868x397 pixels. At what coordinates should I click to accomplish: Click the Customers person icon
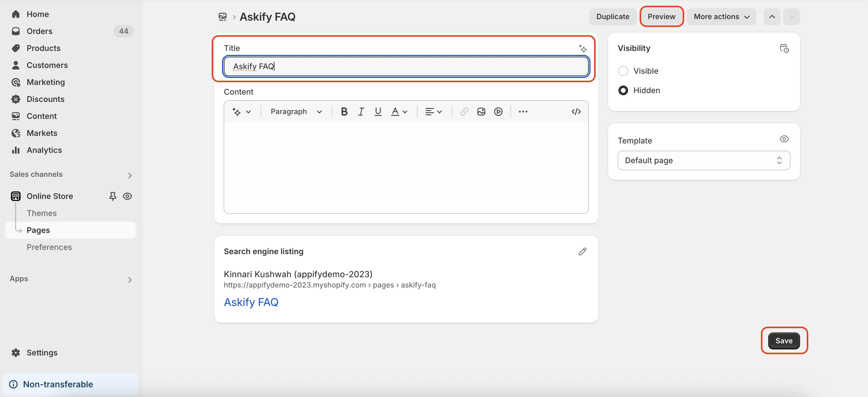(15, 65)
